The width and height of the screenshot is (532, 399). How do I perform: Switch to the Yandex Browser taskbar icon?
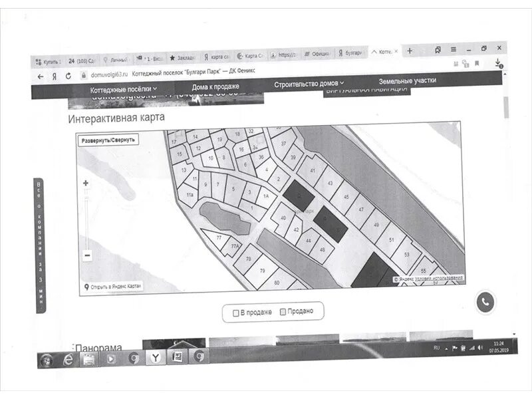pos(156,358)
